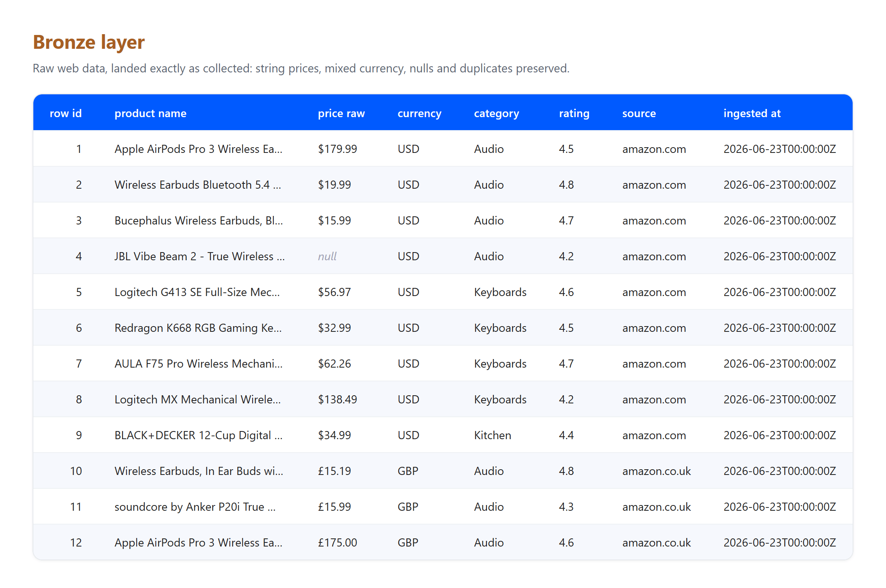Select the $138.49 price cell
Screen dimensions: 886x588
[337, 399]
